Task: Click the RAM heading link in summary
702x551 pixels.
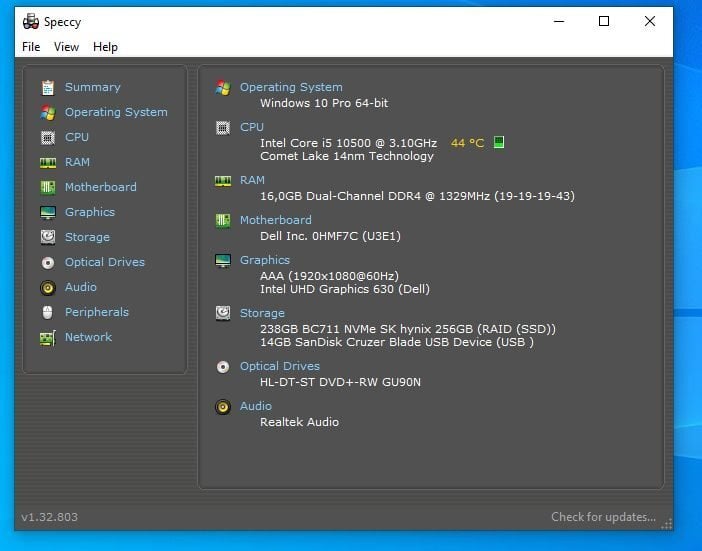Action: (x=253, y=180)
